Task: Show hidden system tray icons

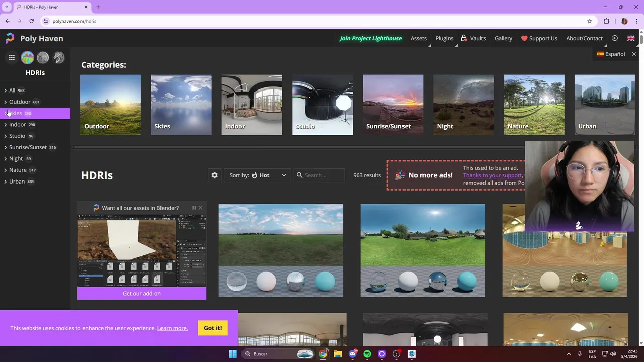Action: coord(569,354)
